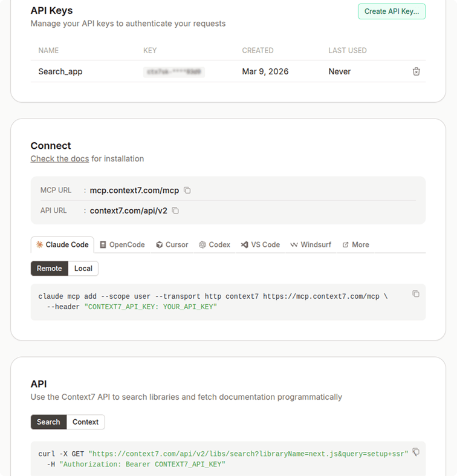Choose the VS Code tab

pos(260,245)
